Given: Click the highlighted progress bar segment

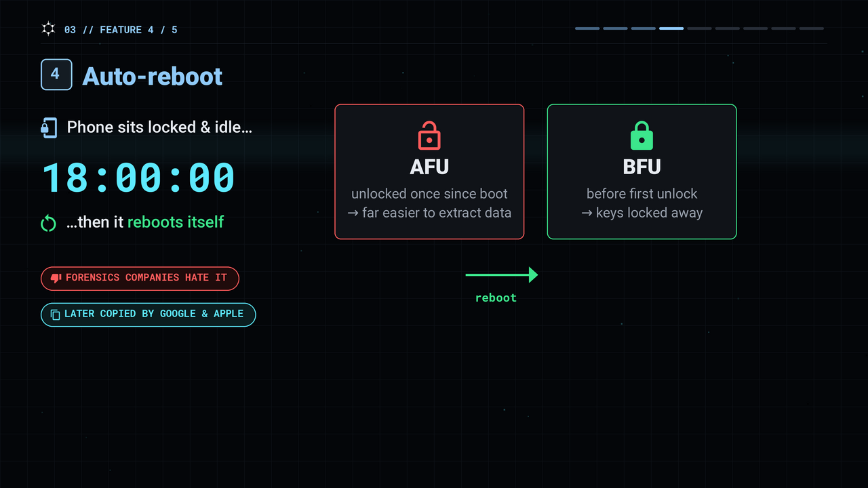Looking at the screenshot, I should [x=671, y=28].
